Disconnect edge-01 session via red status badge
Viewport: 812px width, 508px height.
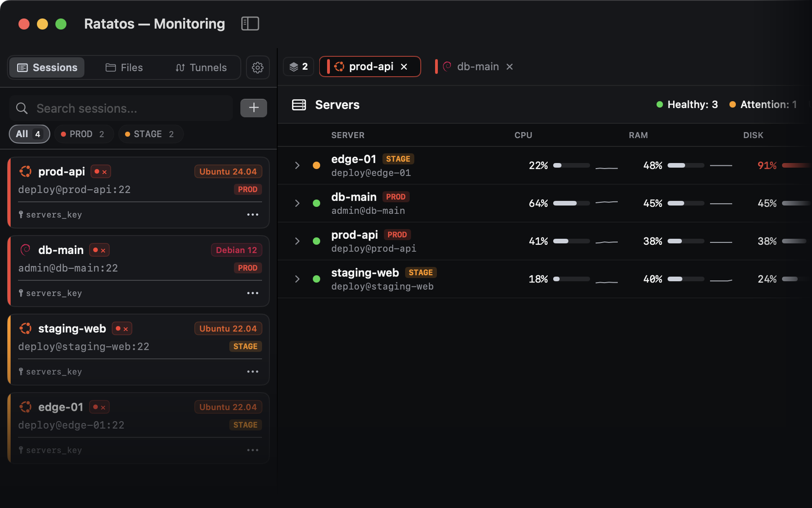pyautogui.click(x=99, y=407)
